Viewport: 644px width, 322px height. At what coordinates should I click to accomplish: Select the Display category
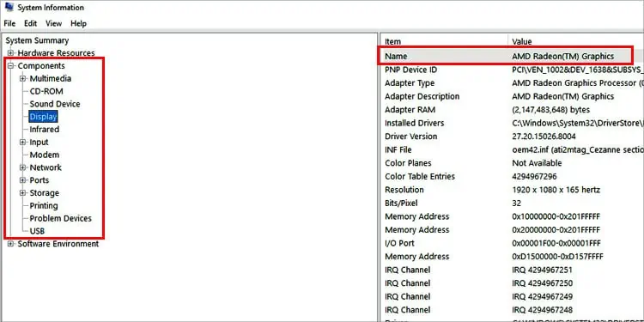[x=43, y=117]
